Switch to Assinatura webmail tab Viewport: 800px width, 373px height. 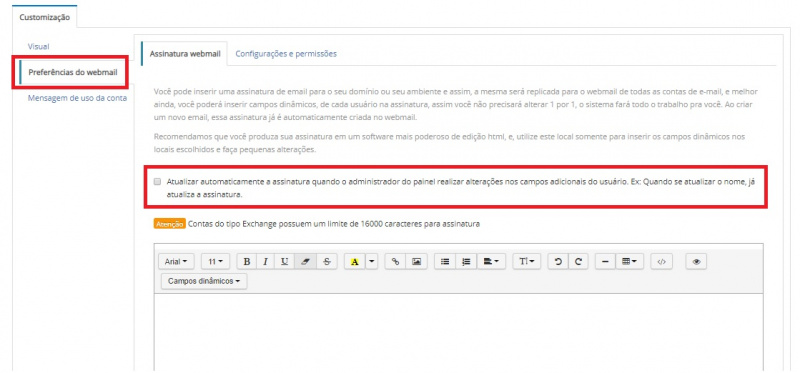184,54
